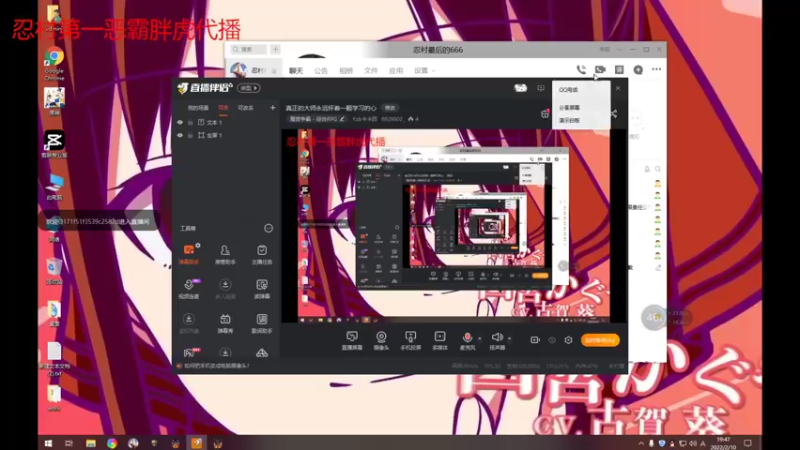Toggle the 横屏 mode pill near logo
Screen dimensions: 800x450
(249, 88)
